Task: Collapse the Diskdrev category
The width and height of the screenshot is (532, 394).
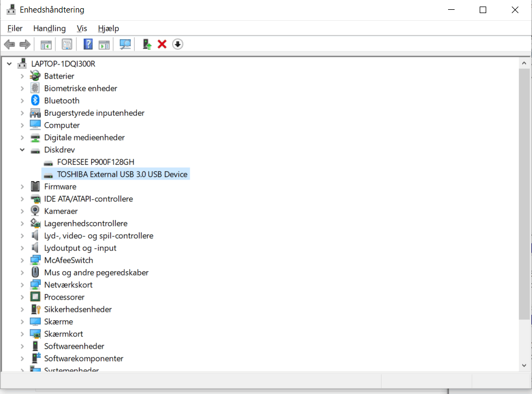Action: coord(22,150)
